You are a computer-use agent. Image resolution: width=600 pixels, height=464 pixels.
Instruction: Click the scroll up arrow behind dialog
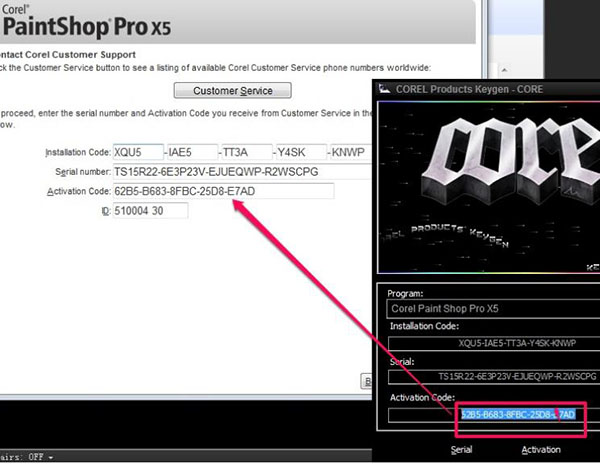(x=504, y=70)
